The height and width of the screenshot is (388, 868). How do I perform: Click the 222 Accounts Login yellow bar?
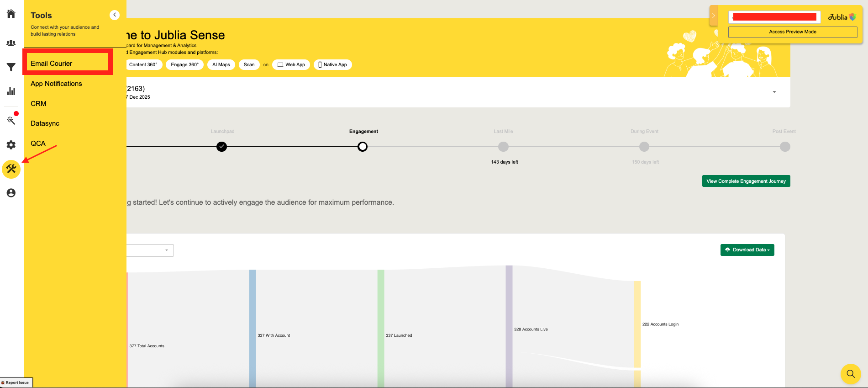tap(637, 324)
